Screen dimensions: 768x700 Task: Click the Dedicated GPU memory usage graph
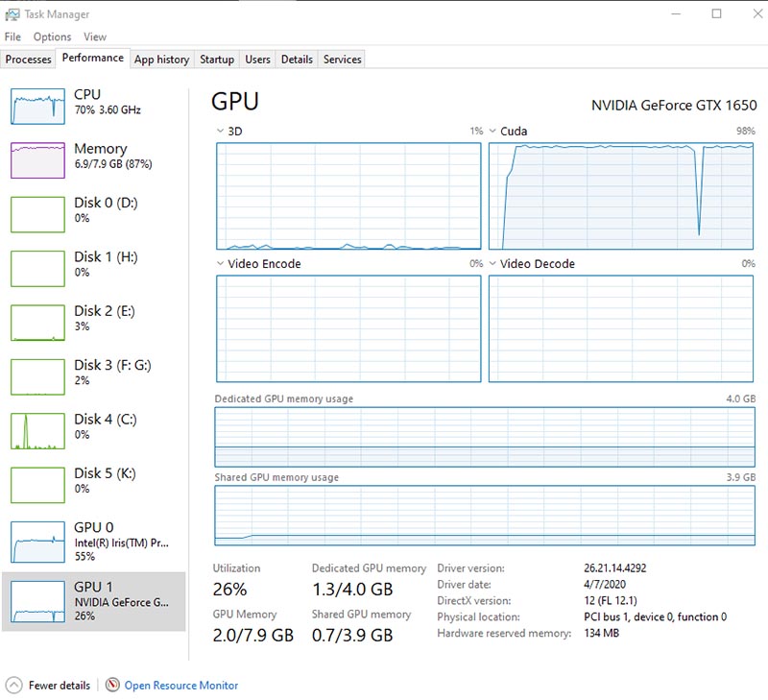click(x=485, y=437)
